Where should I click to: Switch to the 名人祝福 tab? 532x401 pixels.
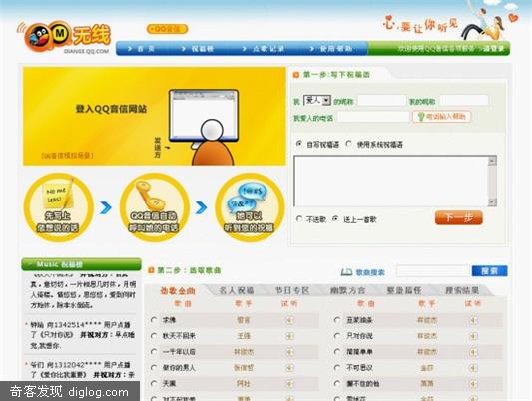click(x=237, y=291)
